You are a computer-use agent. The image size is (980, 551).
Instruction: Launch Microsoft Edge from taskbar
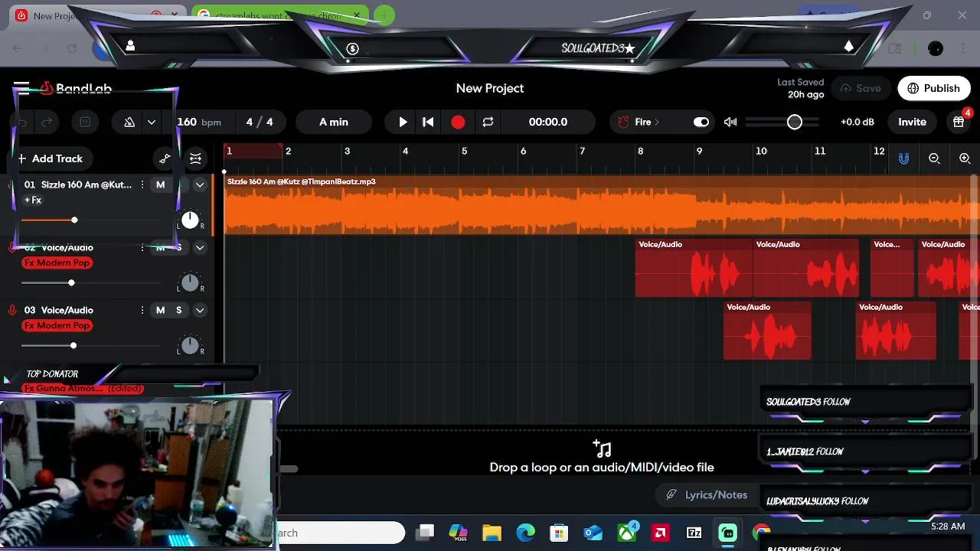click(525, 533)
